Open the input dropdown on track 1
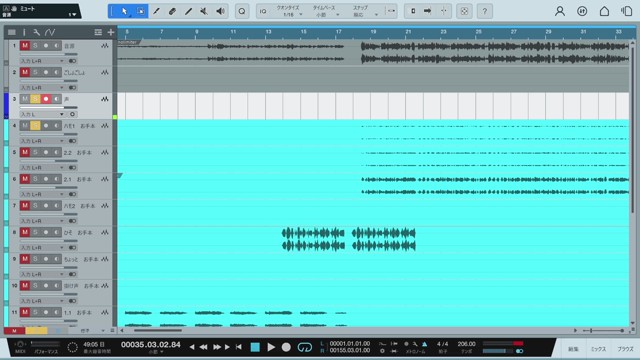Screen dimensions: 640x360 pyautogui.click(x=42, y=61)
